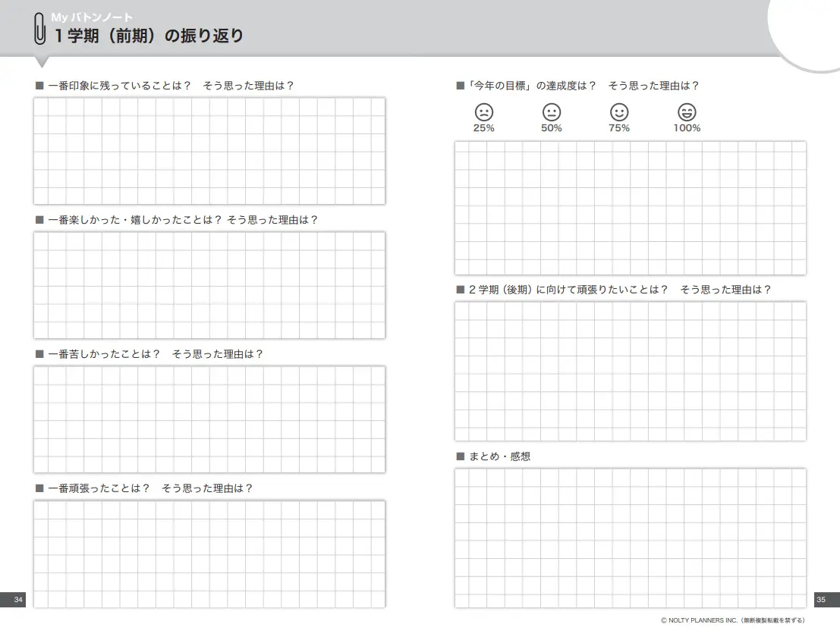Pick the 100% grinning face icon
Viewport: 840px width, 640px height.
(x=687, y=112)
